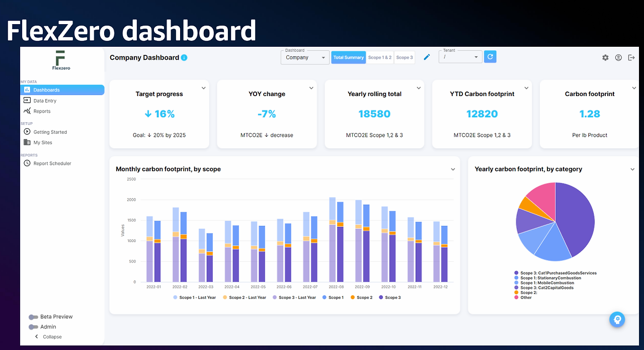Toggle Scope 1 - Last Year legend series

(194, 298)
